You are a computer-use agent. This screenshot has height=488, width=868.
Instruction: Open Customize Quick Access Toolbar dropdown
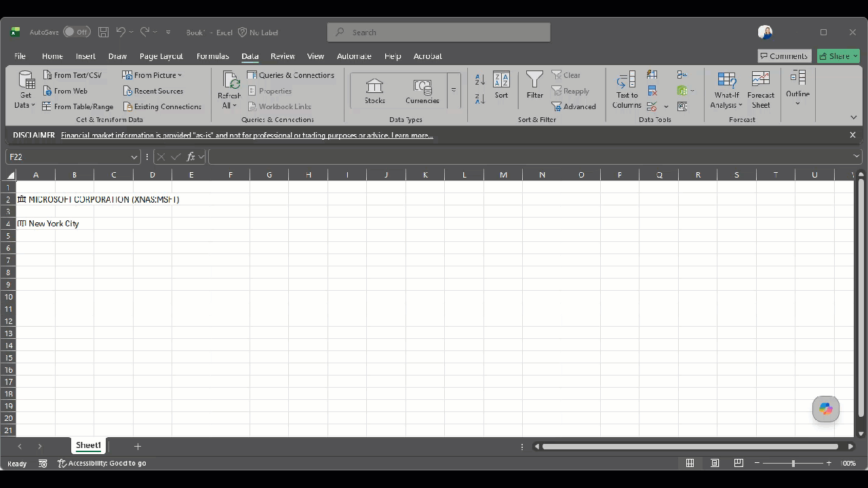[x=168, y=32]
